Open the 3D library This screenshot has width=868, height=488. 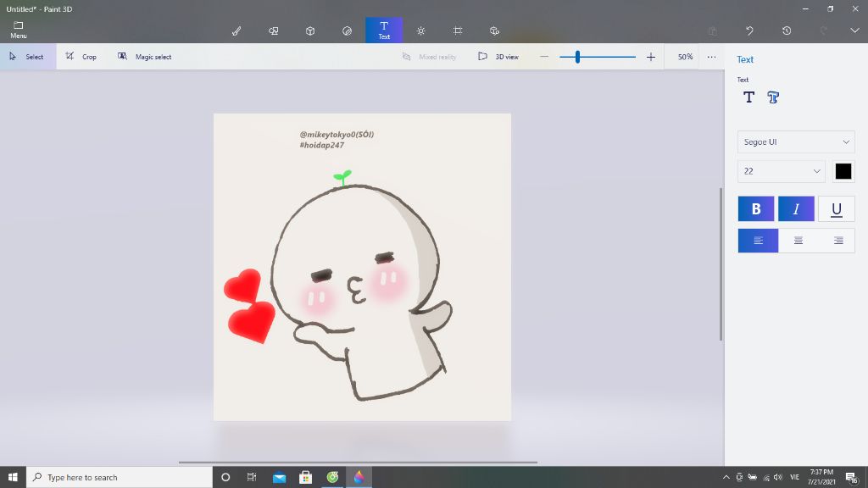[494, 30]
